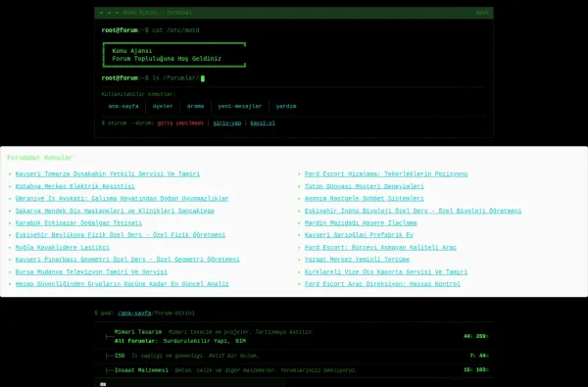Open Kayseri Sarıoğlan Prefabrik Ev topic

point(359,235)
